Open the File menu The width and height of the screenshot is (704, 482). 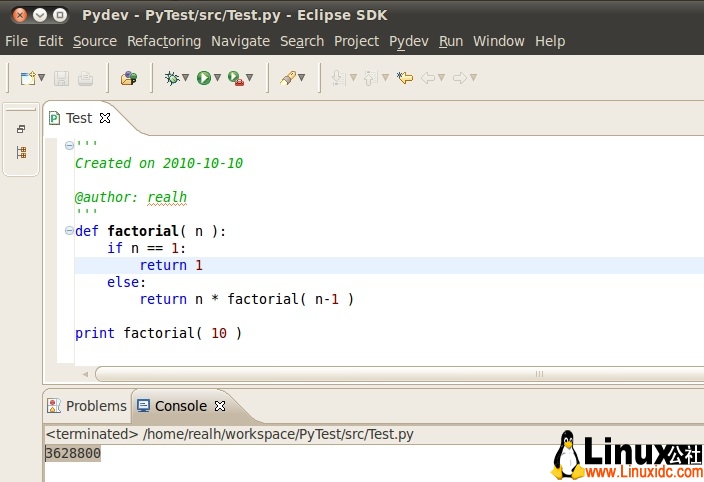pyautogui.click(x=17, y=41)
